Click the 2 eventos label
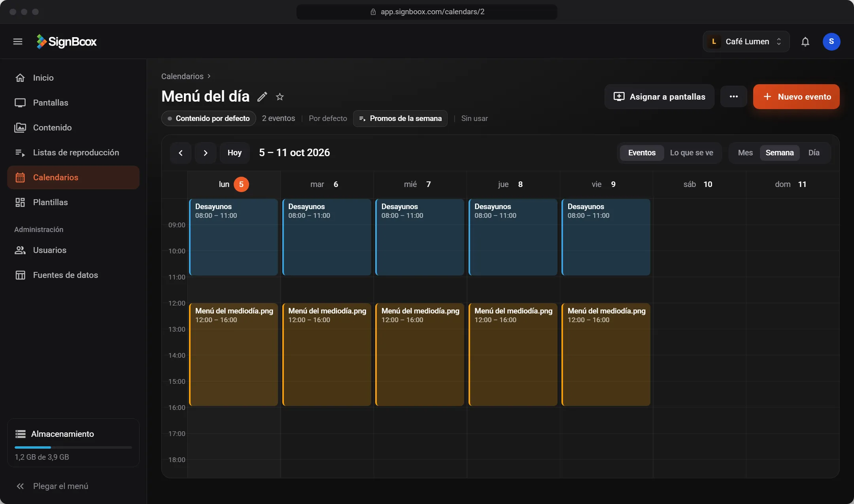The height and width of the screenshot is (504, 854). pyautogui.click(x=278, y=119)
